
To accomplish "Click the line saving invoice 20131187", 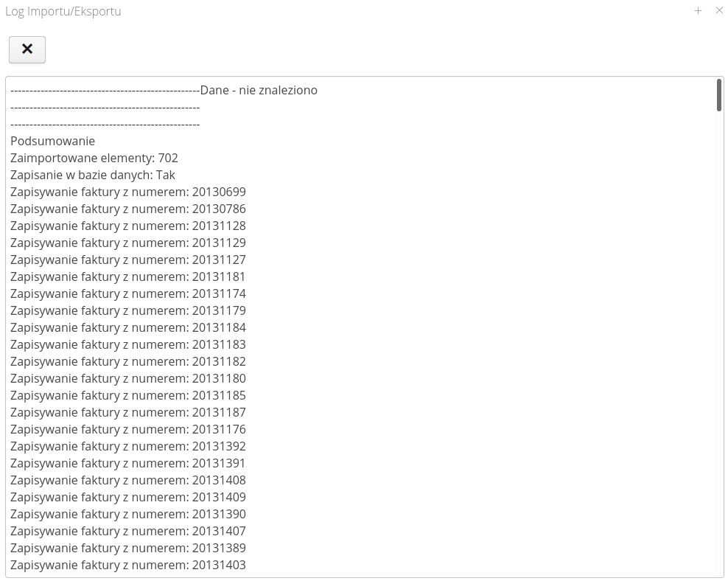I will point(127,412).
